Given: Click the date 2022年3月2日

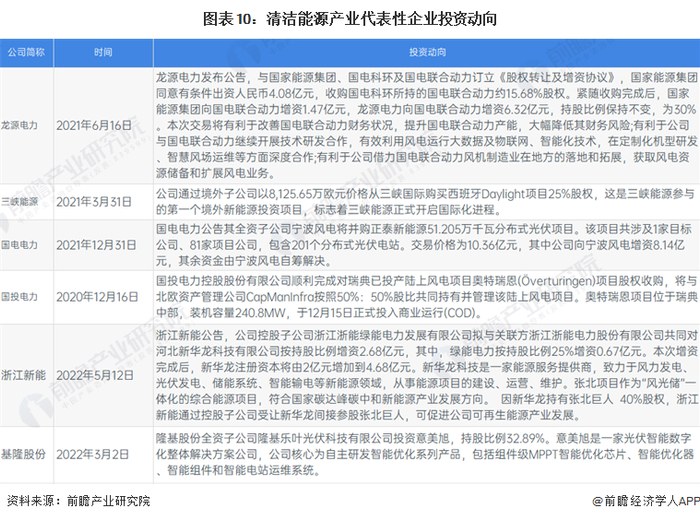Looking at the screenshot, I should [92, 454].
